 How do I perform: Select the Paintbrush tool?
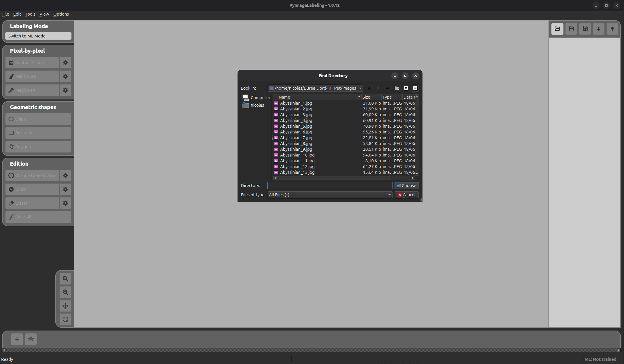click(x=32, y=76)
